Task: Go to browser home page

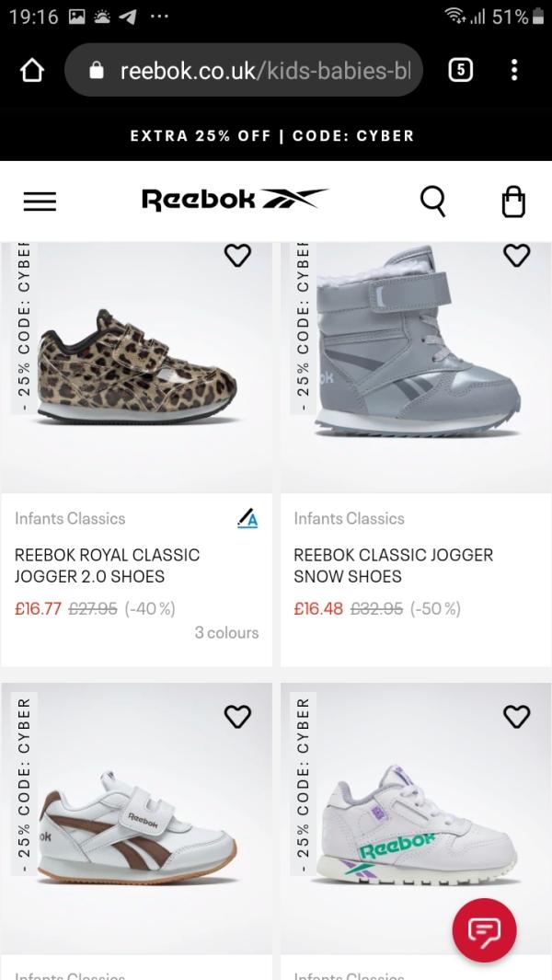Action: coord(32,71)
